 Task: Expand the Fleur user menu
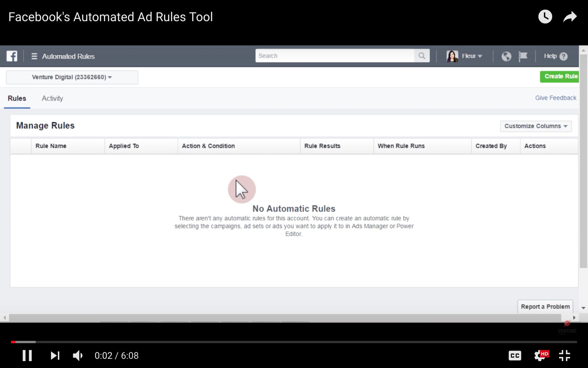tap(472, 56)
